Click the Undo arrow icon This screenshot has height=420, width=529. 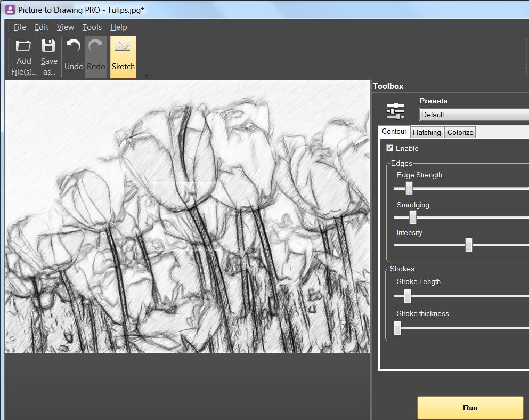coord(74,46)
